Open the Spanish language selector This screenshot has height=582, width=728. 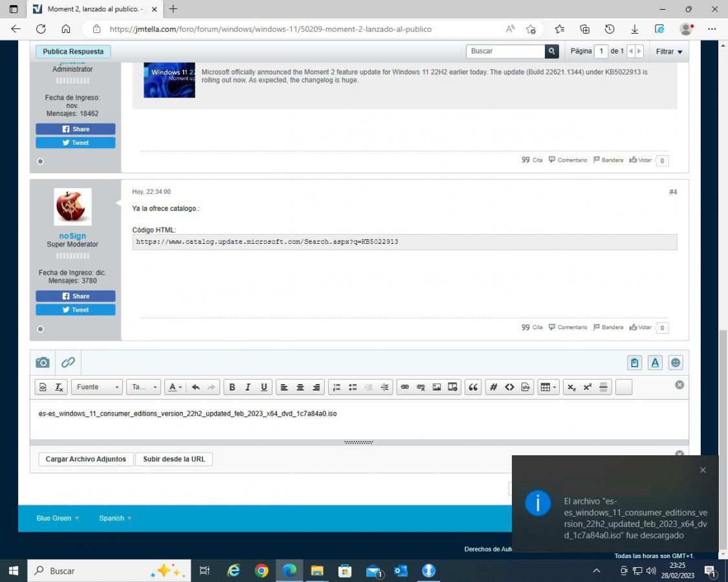click(115, 518)
